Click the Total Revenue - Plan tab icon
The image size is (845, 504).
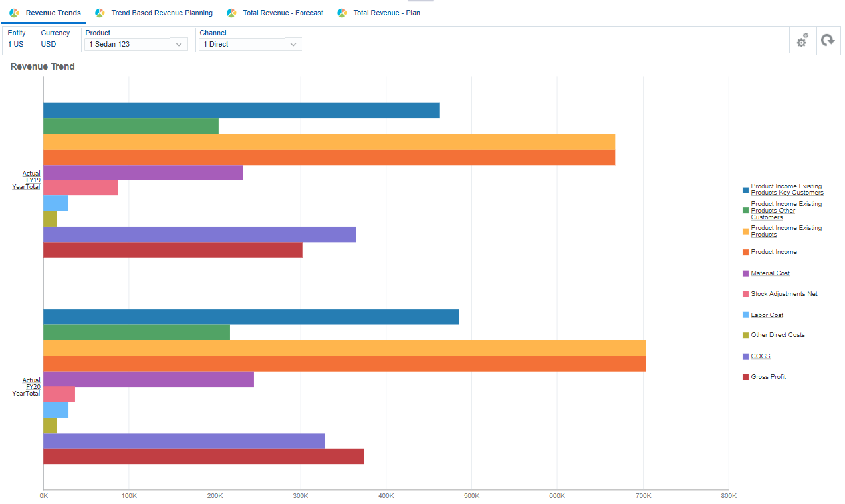point(344,12)
